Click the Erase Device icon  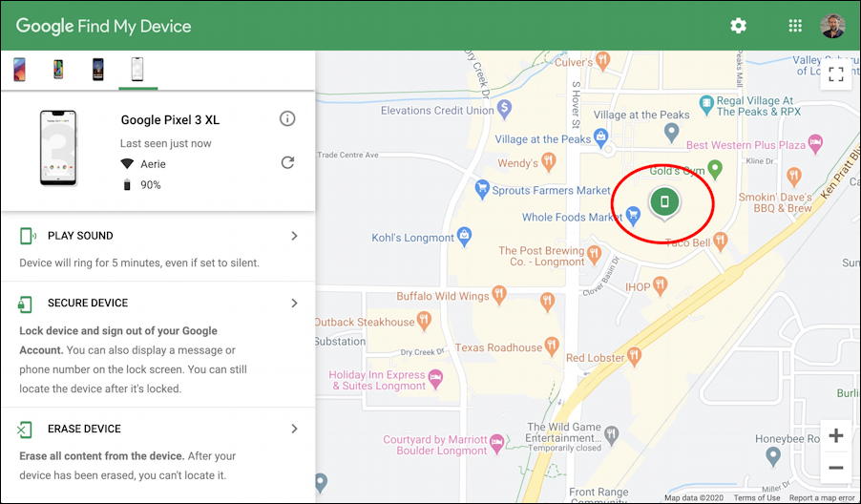[x=25, y=430]
